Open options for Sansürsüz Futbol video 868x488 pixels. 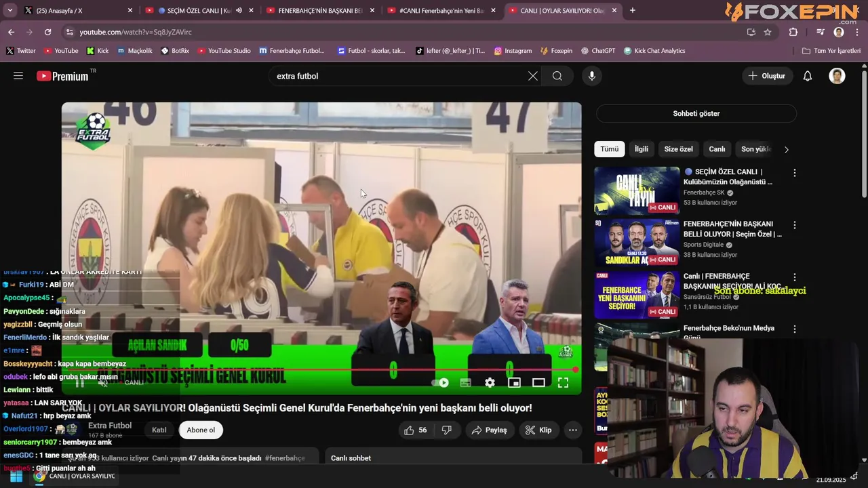[x=795, y=277]
